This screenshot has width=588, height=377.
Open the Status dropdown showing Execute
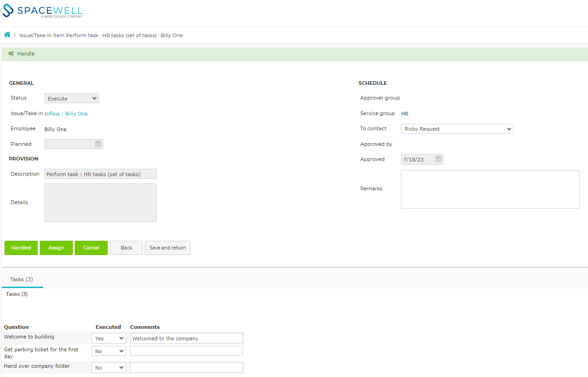tap(71, 98)
